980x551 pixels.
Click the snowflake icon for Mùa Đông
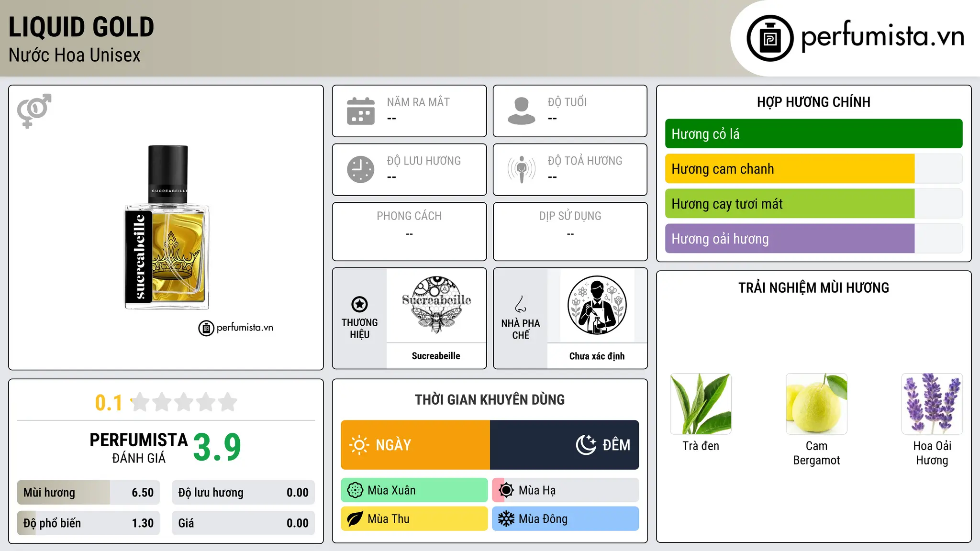tap(506, 519)
